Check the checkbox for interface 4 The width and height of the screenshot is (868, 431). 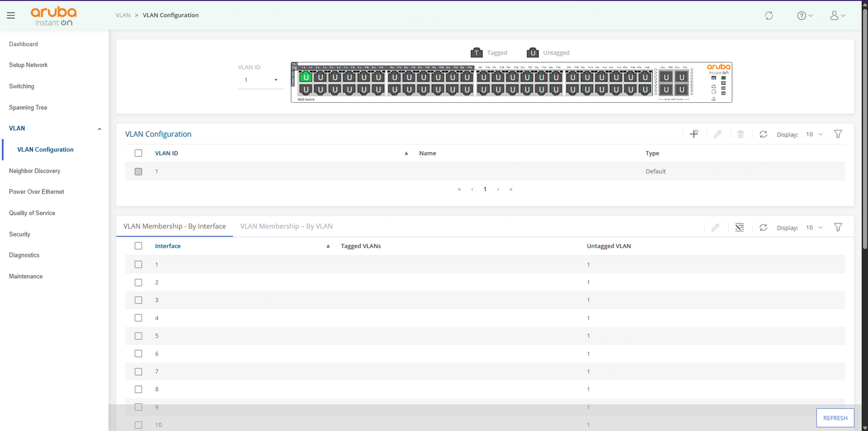(x=138, y=318)
